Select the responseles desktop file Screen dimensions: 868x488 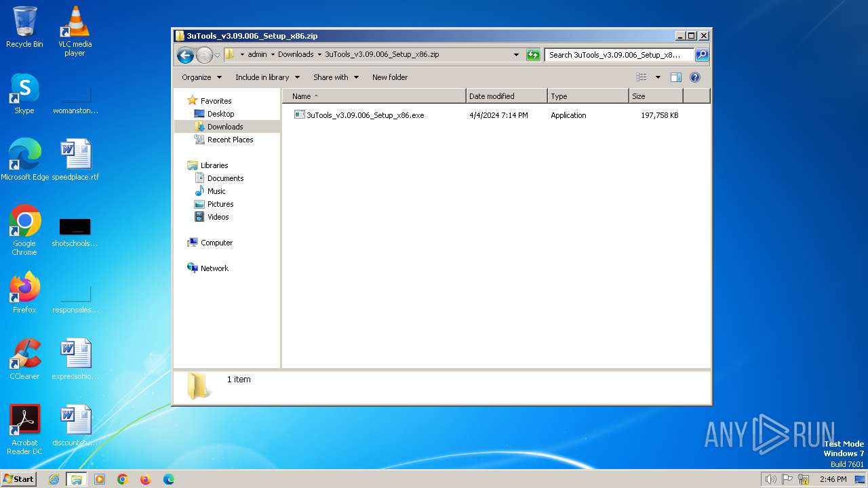tap(75, 298)
